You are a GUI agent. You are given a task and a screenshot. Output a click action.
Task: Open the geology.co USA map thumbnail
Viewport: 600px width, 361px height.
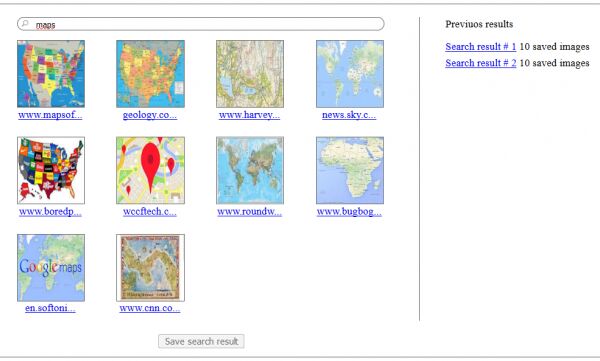[x=150, y=74]
